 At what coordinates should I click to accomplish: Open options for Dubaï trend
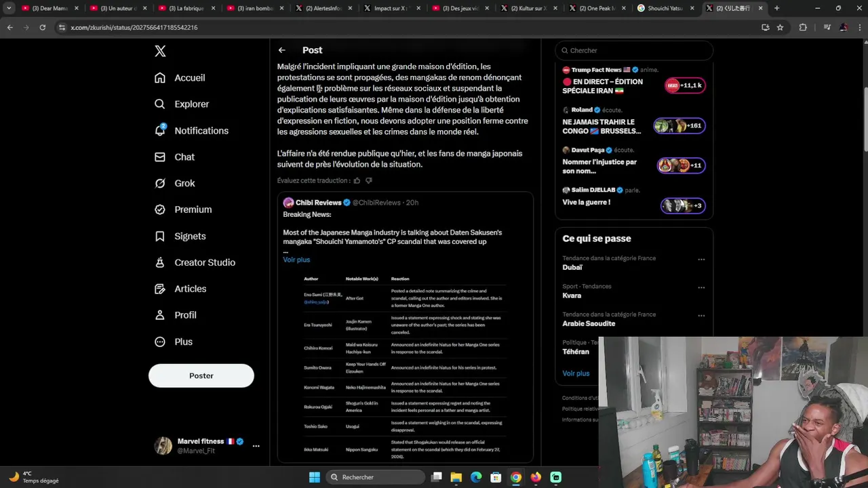point(701,260)
